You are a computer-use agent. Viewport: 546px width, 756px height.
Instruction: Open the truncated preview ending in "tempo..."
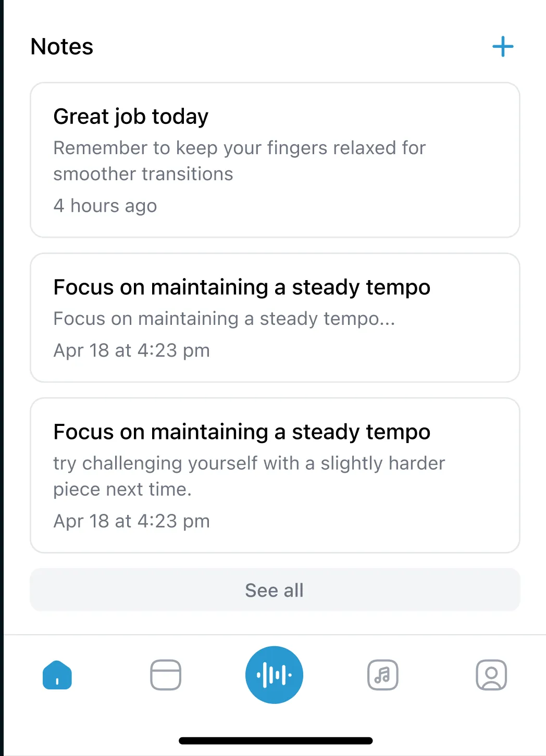[x=225, y=319]
